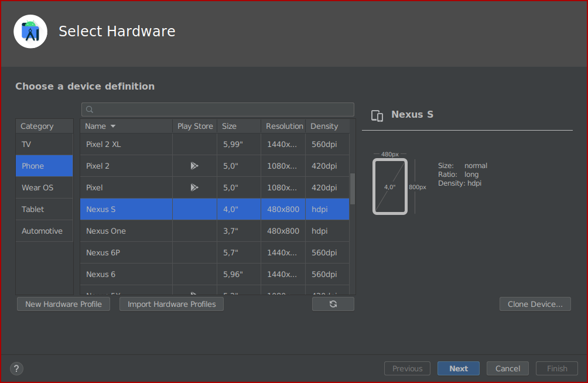588x383 pixels.
Task: Click the Play Store icon for Pixel 2
Action: (x=194, y=166)
